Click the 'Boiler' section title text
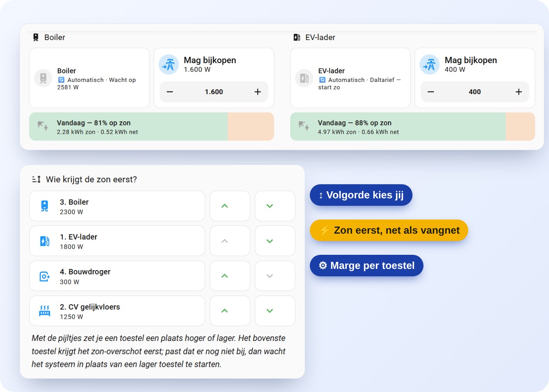This screenshot has height=392, width=549. tap(55, 37)
